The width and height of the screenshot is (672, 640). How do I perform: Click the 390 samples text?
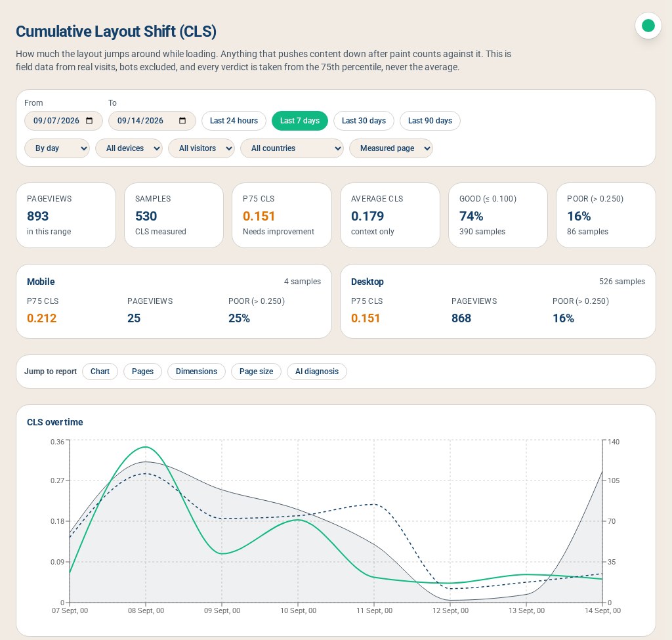coord(482,232)
